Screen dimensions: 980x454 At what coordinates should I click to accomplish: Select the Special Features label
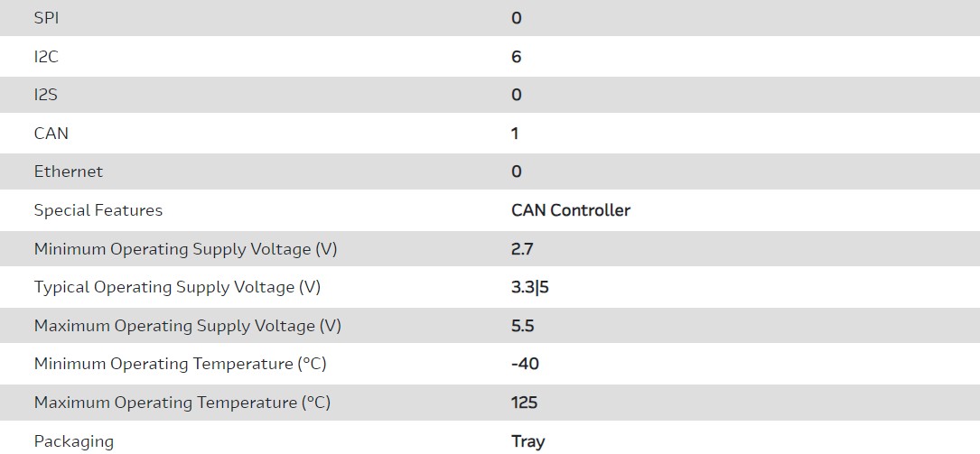coord(98,210)
